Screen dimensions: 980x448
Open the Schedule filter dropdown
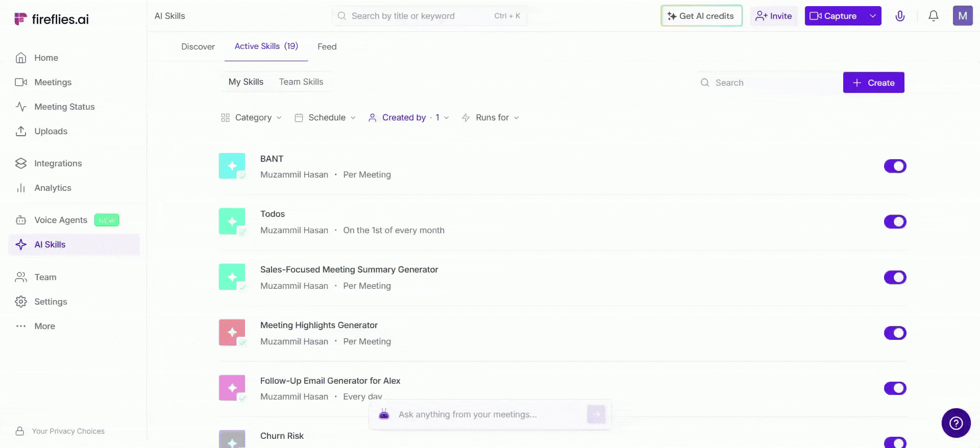tap(325, 117)
